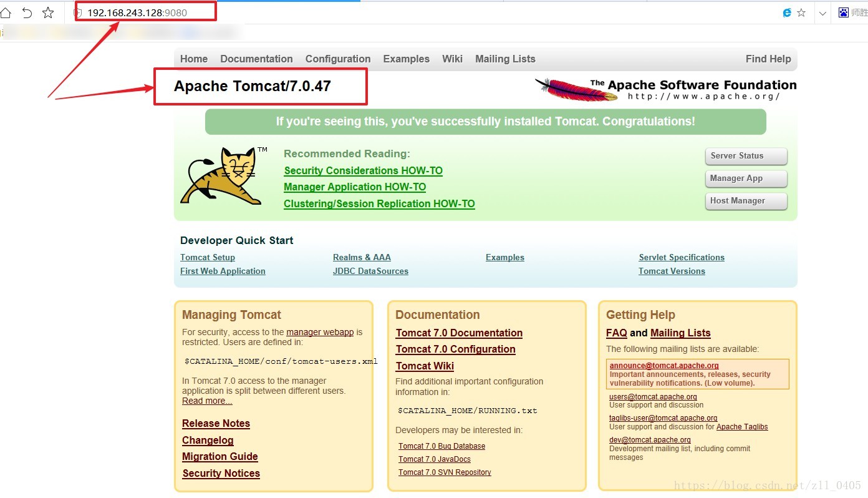
Task: Click the undo/back arrow icon
Action: point(27,12)
